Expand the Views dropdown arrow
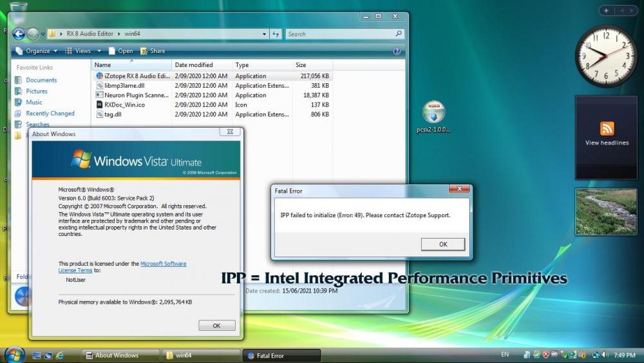The height and width of the screenshot is (363, 644). [x=99, y=51]
